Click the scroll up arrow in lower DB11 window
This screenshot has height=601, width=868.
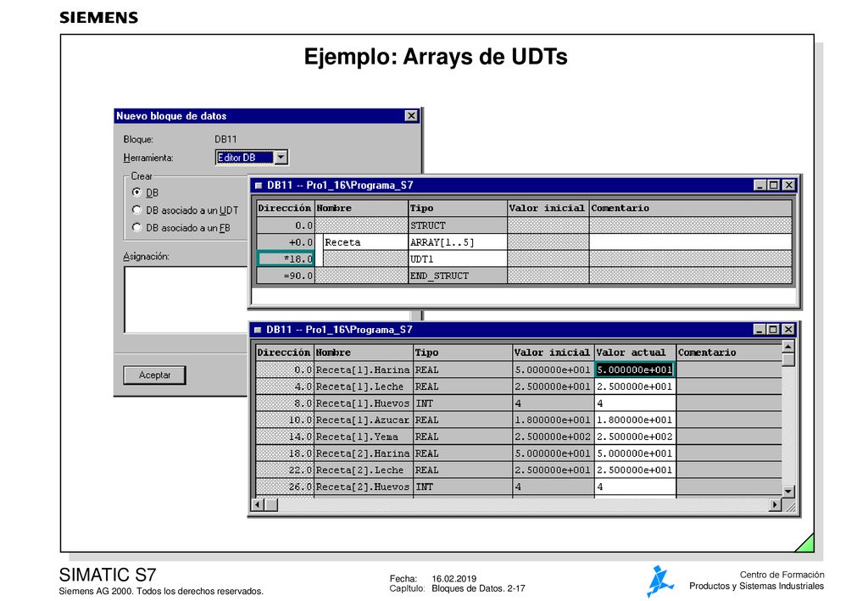point(788,347)
